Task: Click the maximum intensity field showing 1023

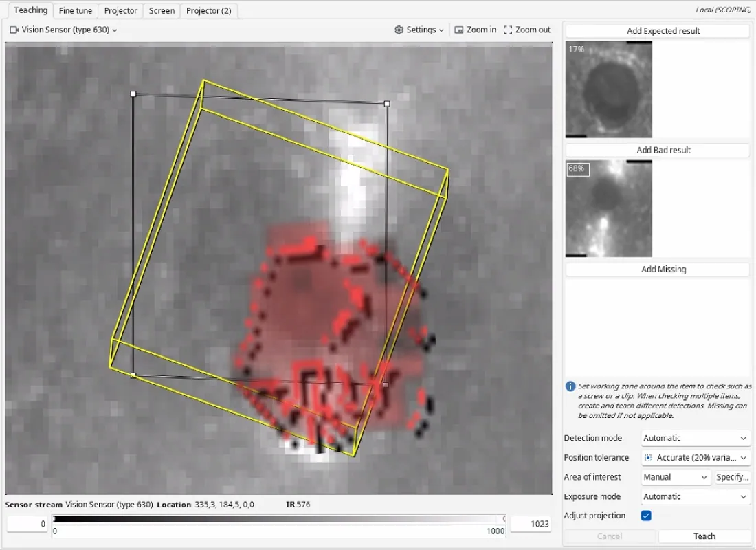Action: coord(531,524)
